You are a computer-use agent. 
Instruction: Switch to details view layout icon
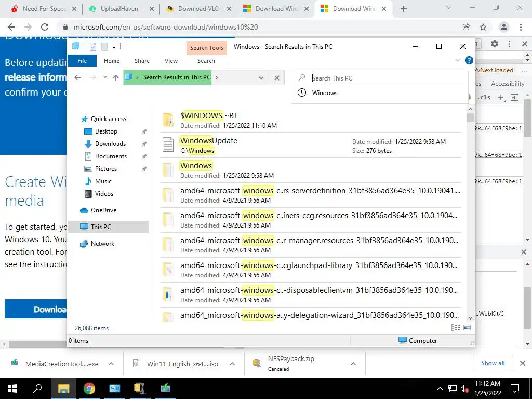pos(455,327)
